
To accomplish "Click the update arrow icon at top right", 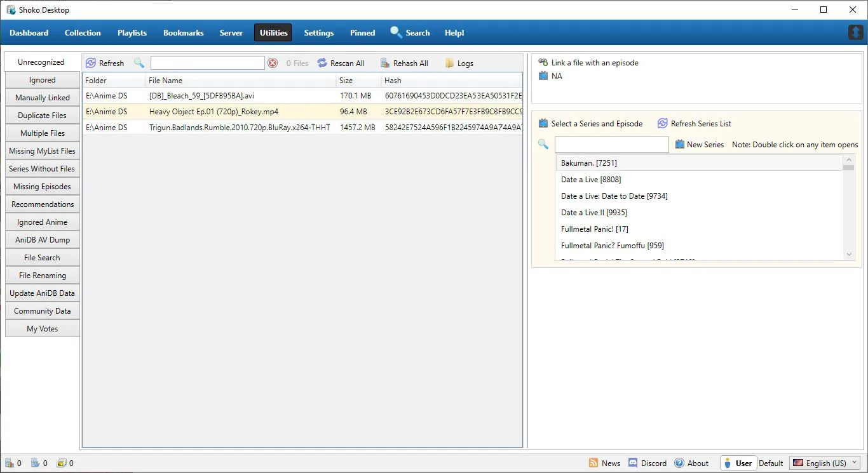I will click(856, 32).
